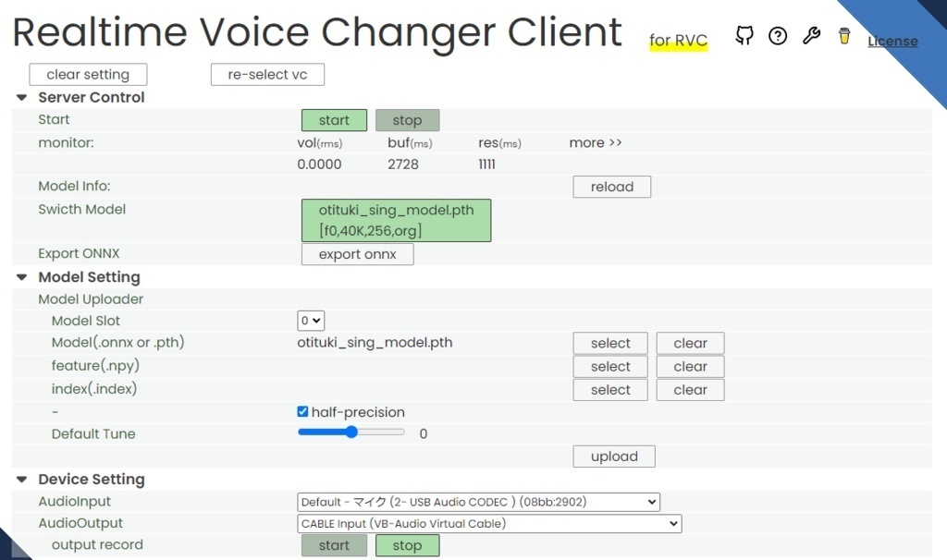Reload the model info
The width and height of the screenshot is (947, 560).
coord(612,187)
